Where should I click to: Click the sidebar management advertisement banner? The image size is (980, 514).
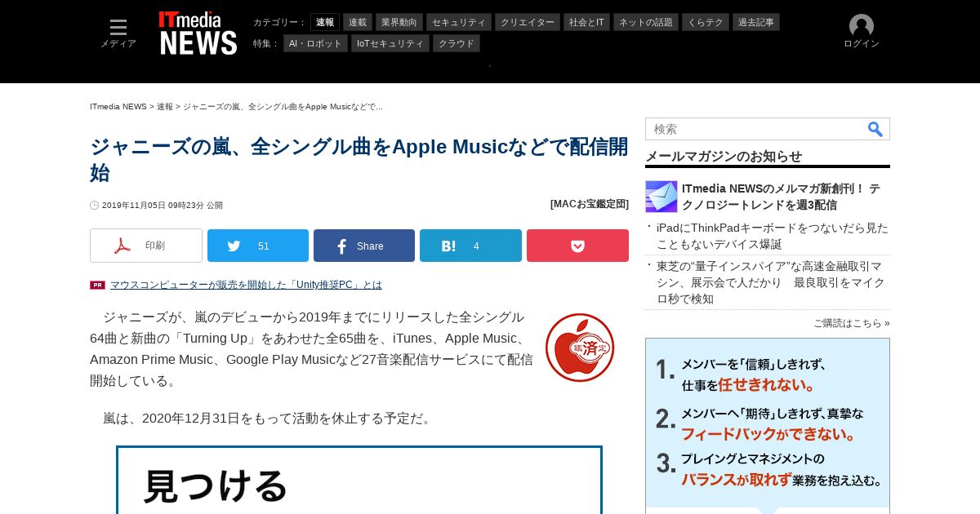pyautogui.click(x=768, y=426)
